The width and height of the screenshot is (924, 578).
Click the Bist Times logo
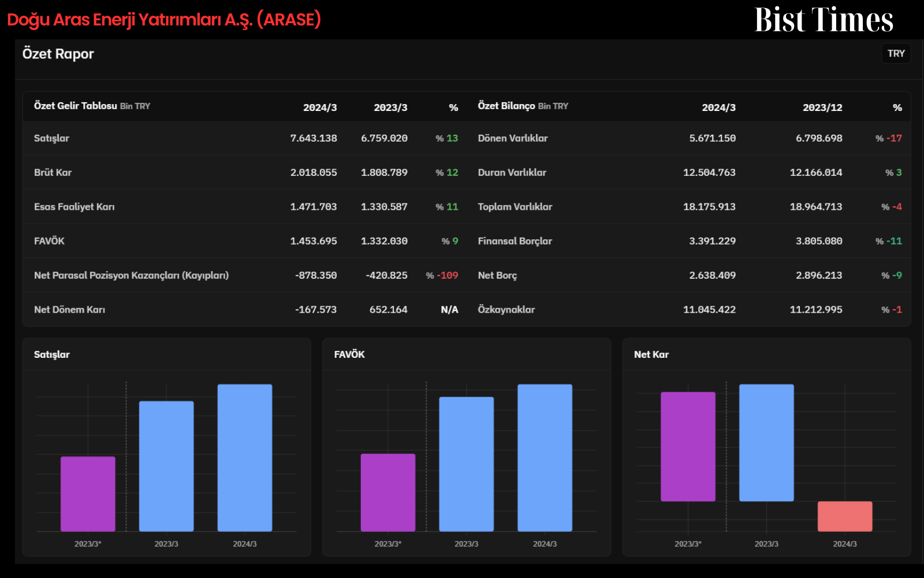(x=824, y=20)
